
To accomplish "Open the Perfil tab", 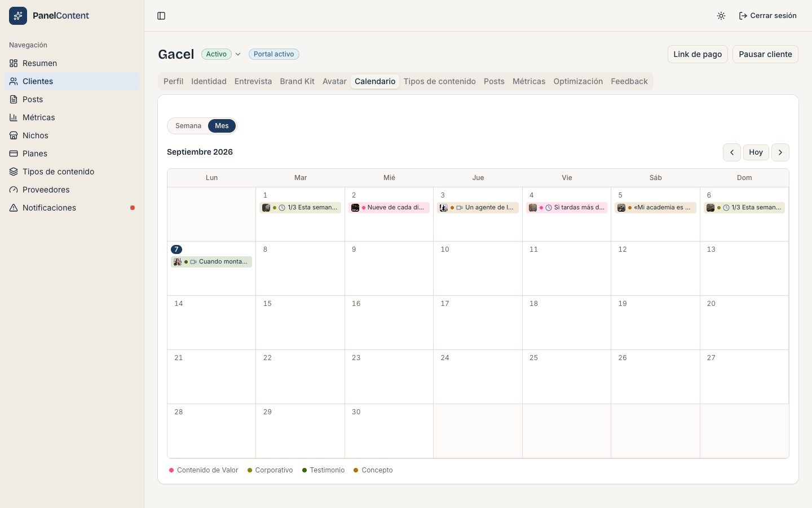I will [x=173, y=81].
